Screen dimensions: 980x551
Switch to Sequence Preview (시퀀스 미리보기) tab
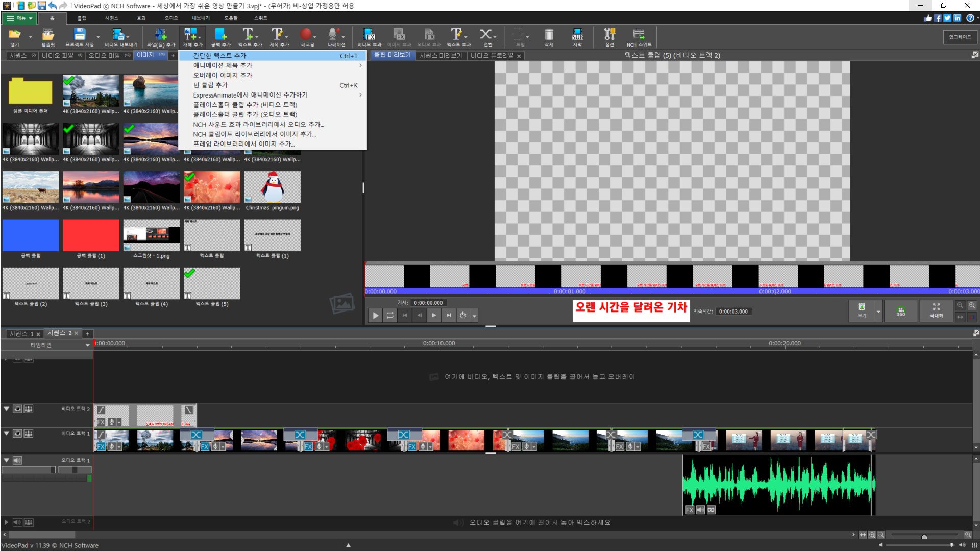pos(440,56)
